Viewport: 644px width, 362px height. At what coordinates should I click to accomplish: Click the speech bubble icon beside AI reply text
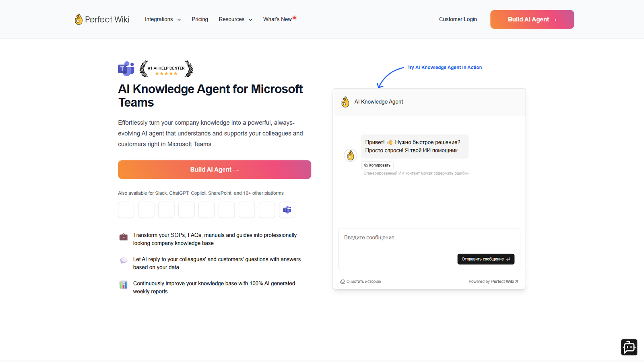click(x=124, y=261)
